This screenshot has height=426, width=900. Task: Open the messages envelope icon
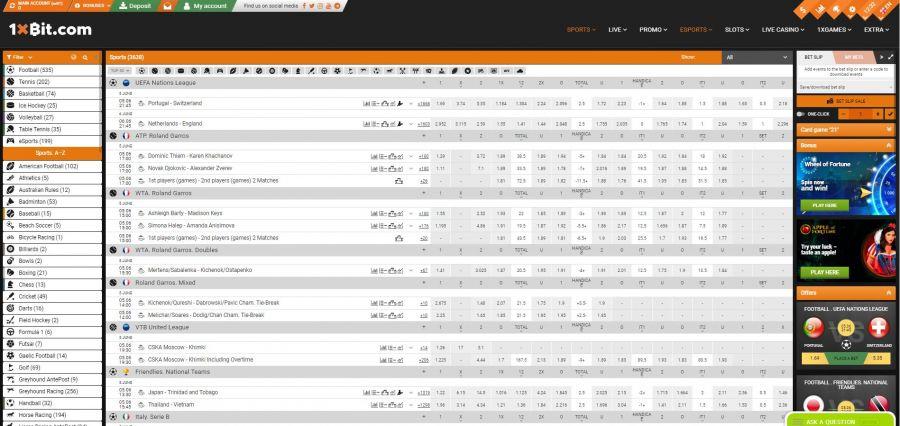[167, 6]
